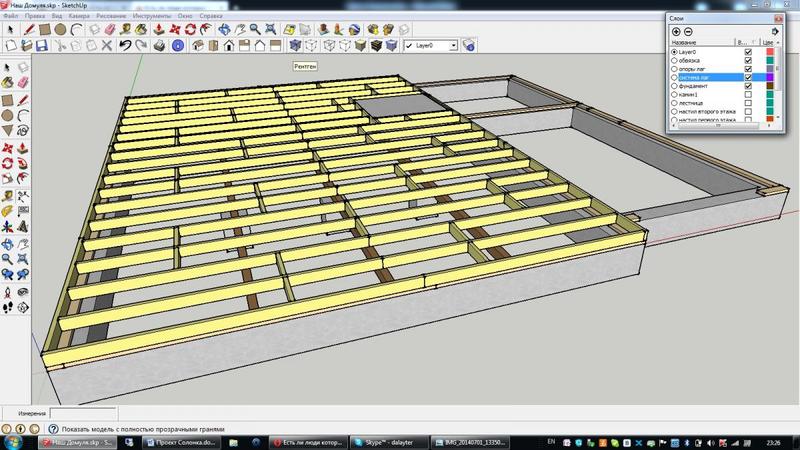The width and height of the screenshot is (800, 450).
Task: Open the layers panel details arrow menu
Action: pos(774,31)
